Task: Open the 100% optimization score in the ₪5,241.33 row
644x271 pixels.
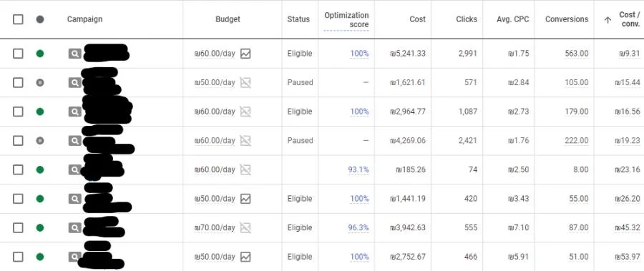Action: click(359, 54)
